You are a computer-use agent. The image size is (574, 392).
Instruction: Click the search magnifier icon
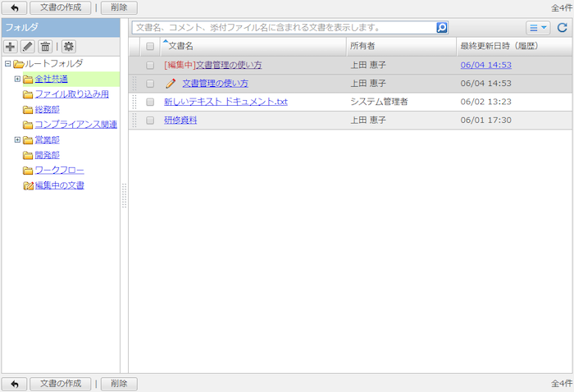tap(442, 27)
